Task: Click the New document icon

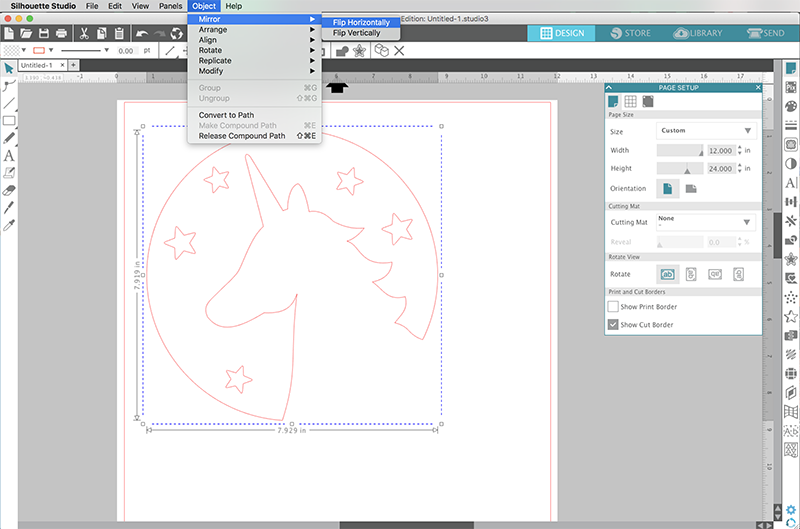Action: pos(9,34)
